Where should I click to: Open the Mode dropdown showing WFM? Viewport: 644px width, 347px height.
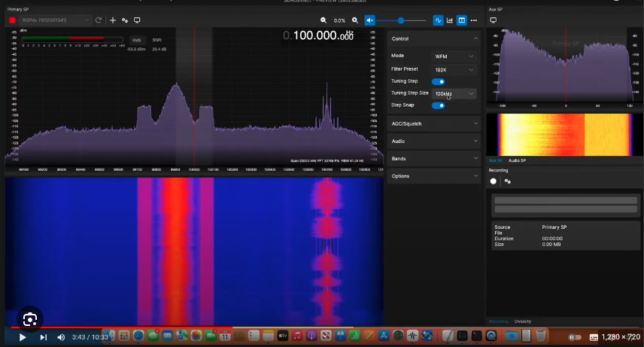(x=454, y=56)
